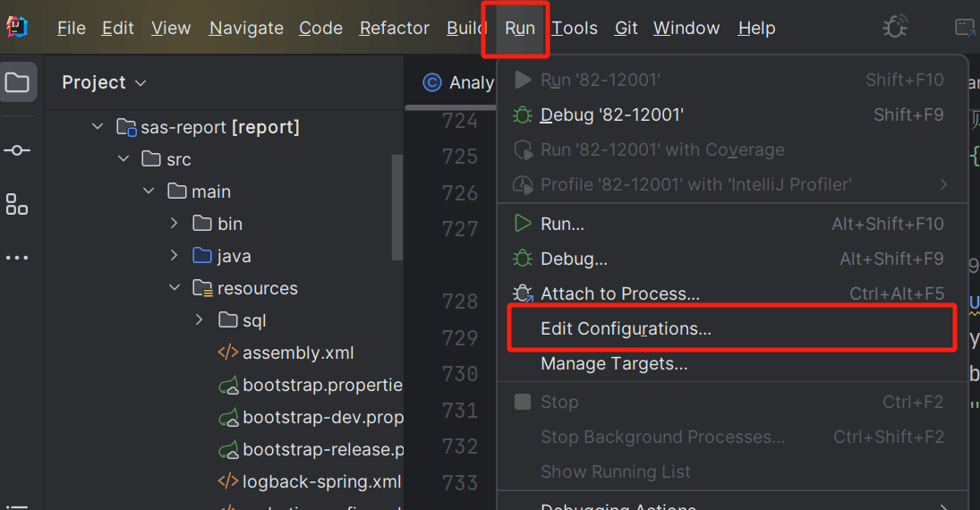Click the resources folder icon
980x510 pixels.
click(x=202, y=288)
